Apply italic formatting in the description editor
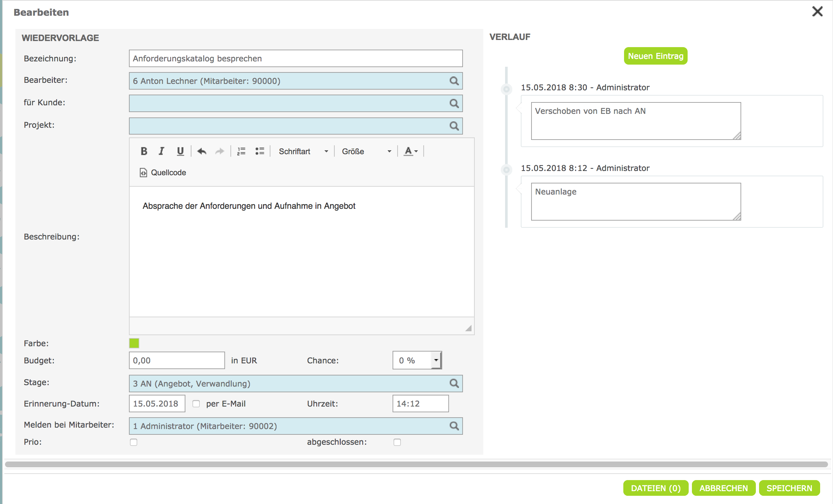833x504 pixels. [x=161, y=151]
